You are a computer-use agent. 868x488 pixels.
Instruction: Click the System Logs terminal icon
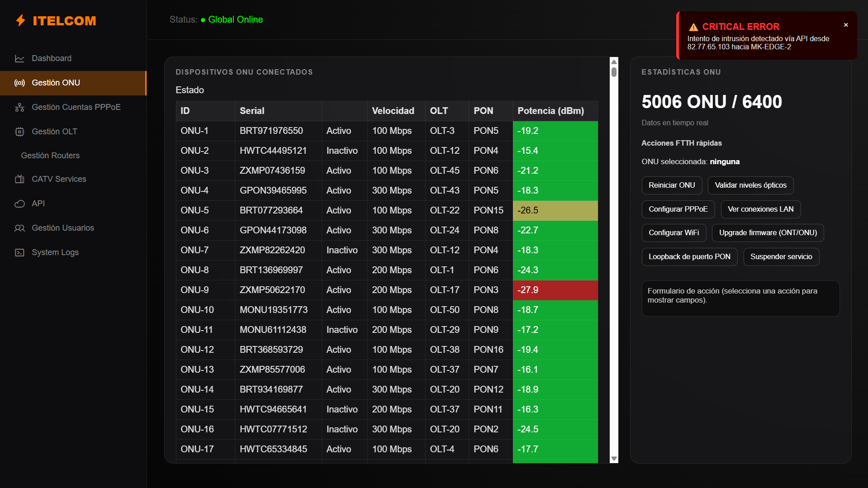click(19, 252)
